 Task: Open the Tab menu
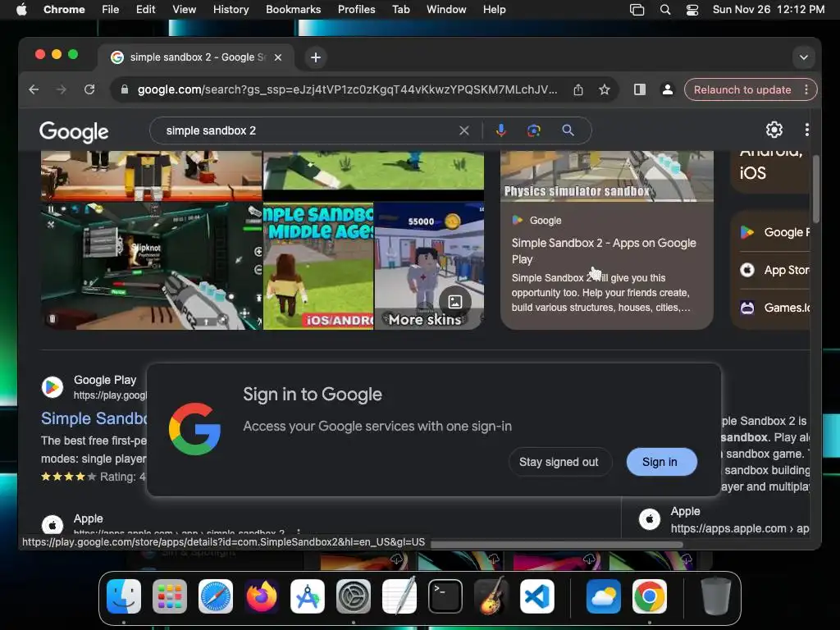[400, 10]
